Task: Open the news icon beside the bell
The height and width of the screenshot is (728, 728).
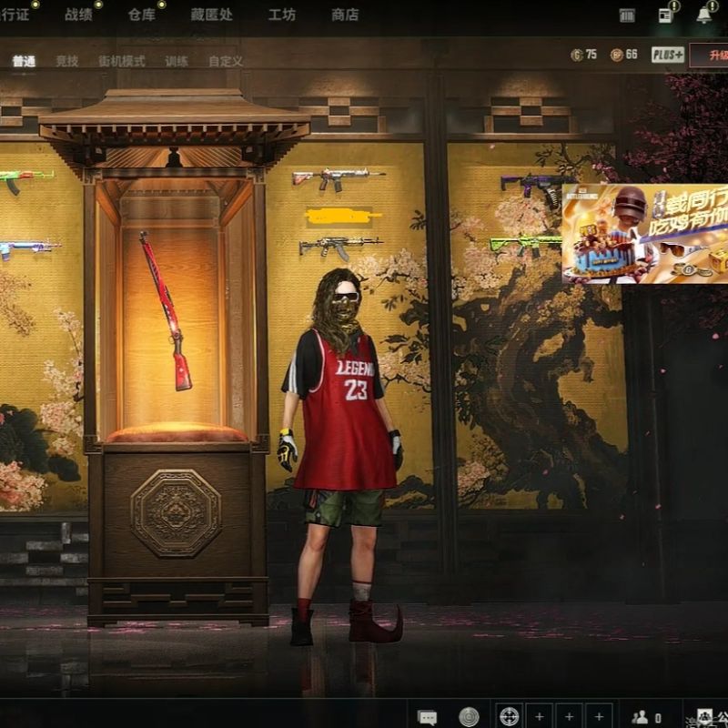Action: click(667, 15)
